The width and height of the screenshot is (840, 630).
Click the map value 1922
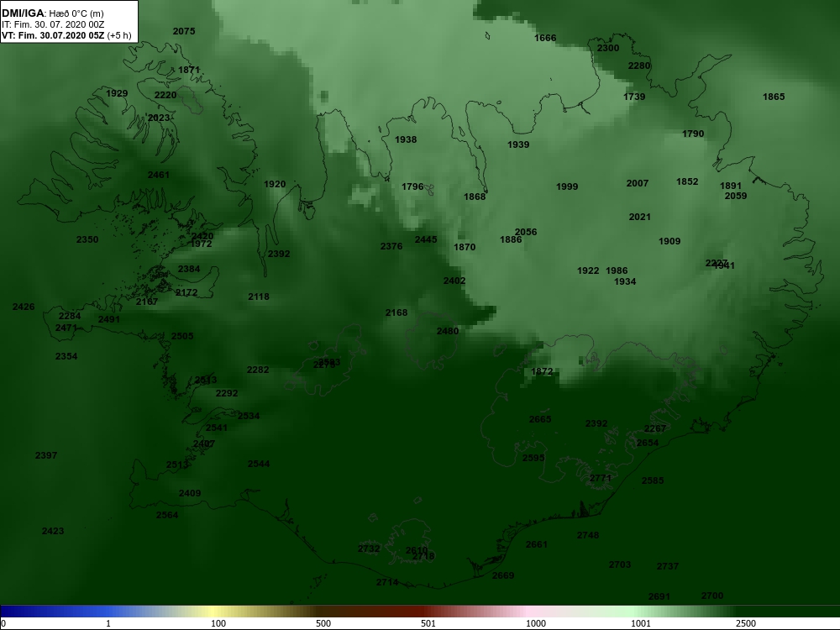click(x=588, y=270)
